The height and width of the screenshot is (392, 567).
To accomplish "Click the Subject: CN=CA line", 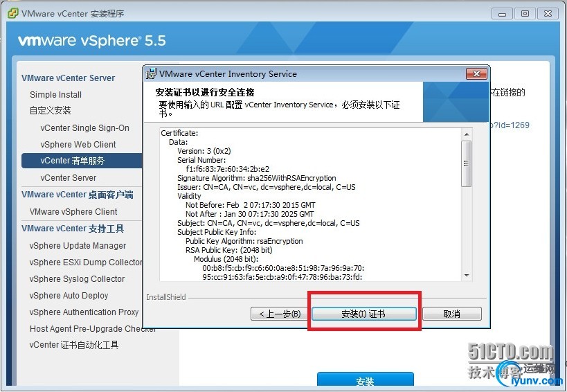I will click(269, 224).
